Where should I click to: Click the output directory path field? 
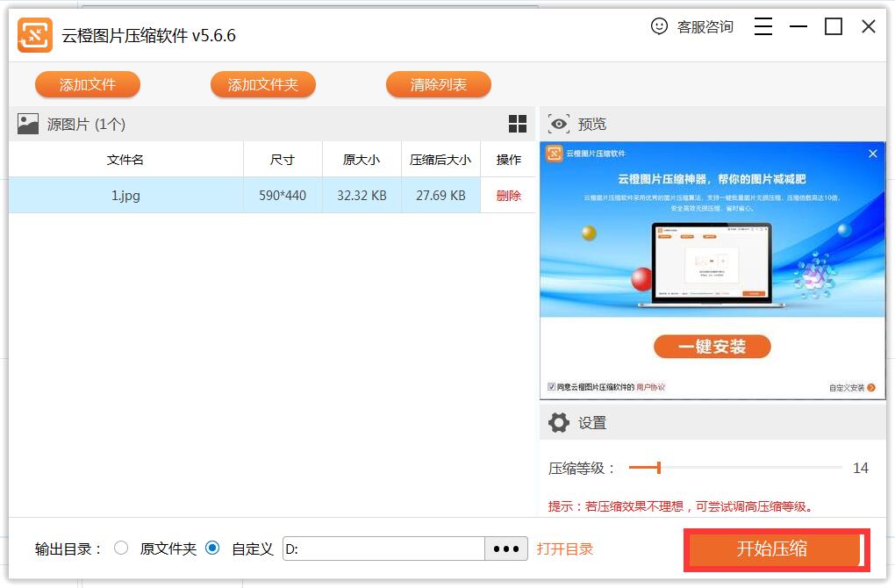383,549
